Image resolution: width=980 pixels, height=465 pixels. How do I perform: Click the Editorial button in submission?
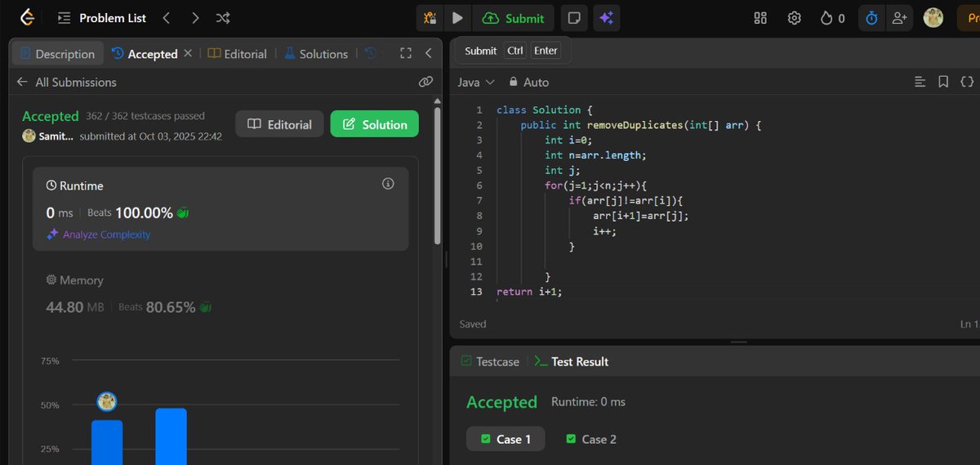point(279,124)
